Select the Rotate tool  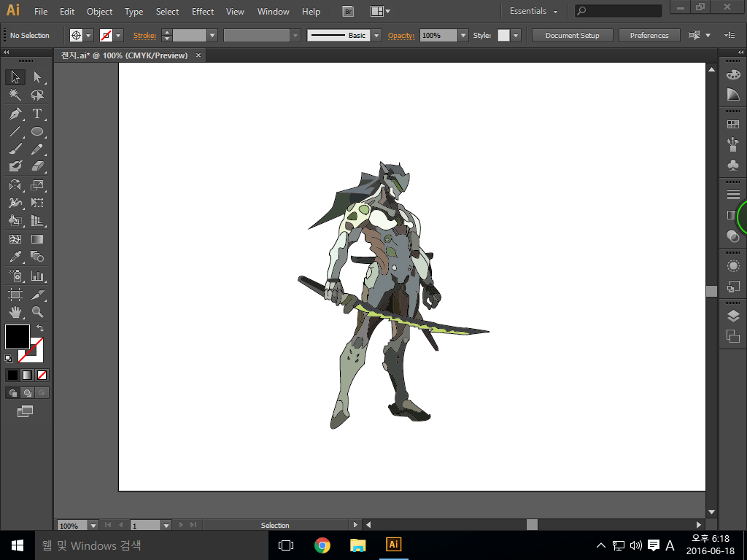tap(15, 184)
